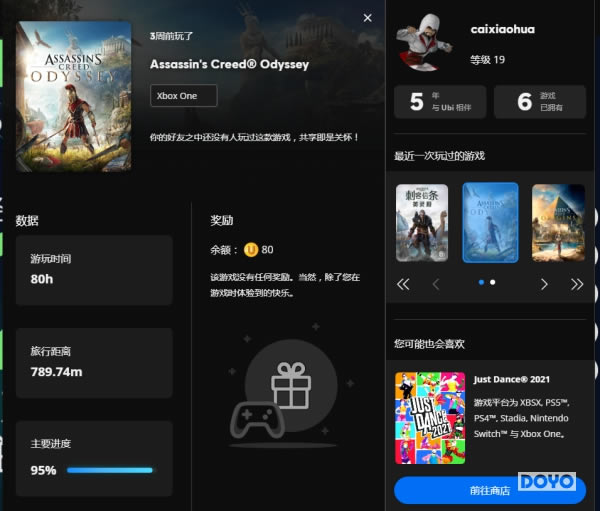
Task: Open the Assassin's Creed Valhalla thumbnail
Action: pos(422,223)
